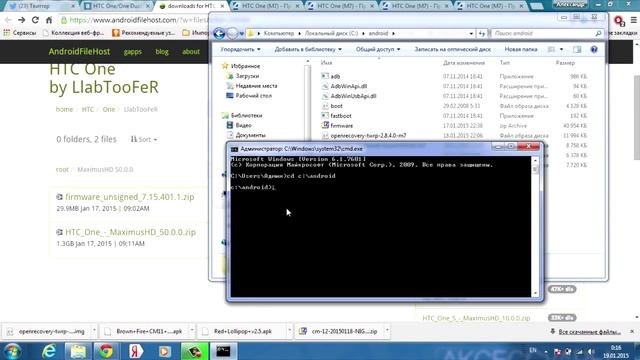Viewport: 640px width, 360px height.
Task: Change Explorer view mode icon
Action: tap(551, 49)
